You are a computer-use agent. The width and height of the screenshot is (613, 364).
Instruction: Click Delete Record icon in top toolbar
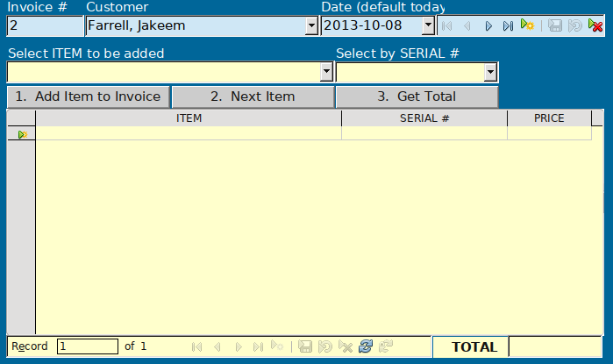coord(595,26)
